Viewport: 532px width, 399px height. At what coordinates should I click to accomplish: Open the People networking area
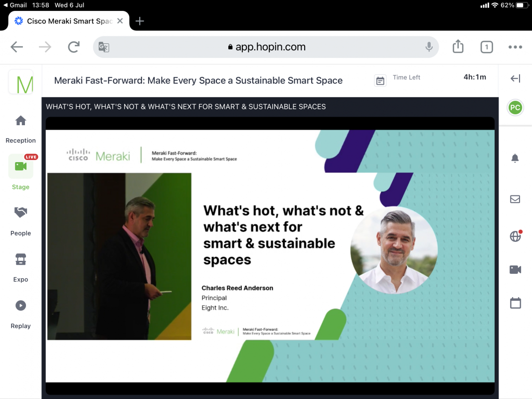coord(21,221)
